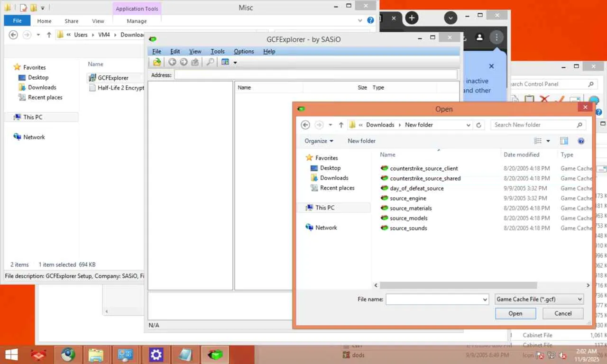Image resolution: width=607 pixels, height=364 pixels.
Task: Click the Address field in GCFExplorer
Action: pos(315,75)
